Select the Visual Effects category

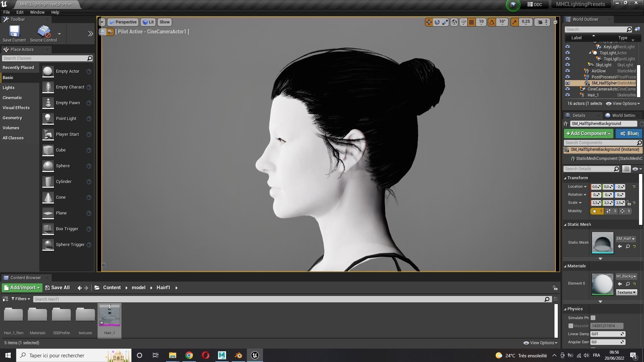pos(19,108)
